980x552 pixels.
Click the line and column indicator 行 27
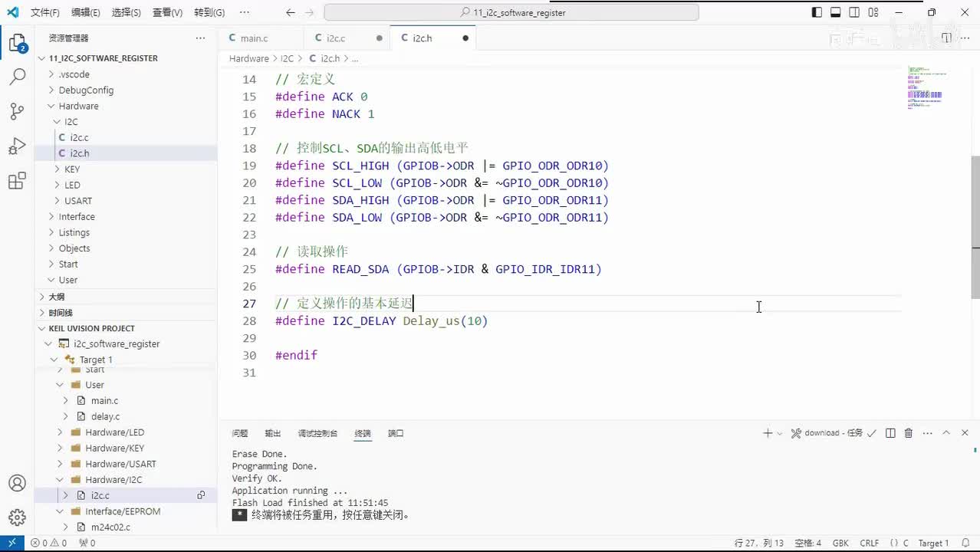pyautogui.click(x=759, y=543)
